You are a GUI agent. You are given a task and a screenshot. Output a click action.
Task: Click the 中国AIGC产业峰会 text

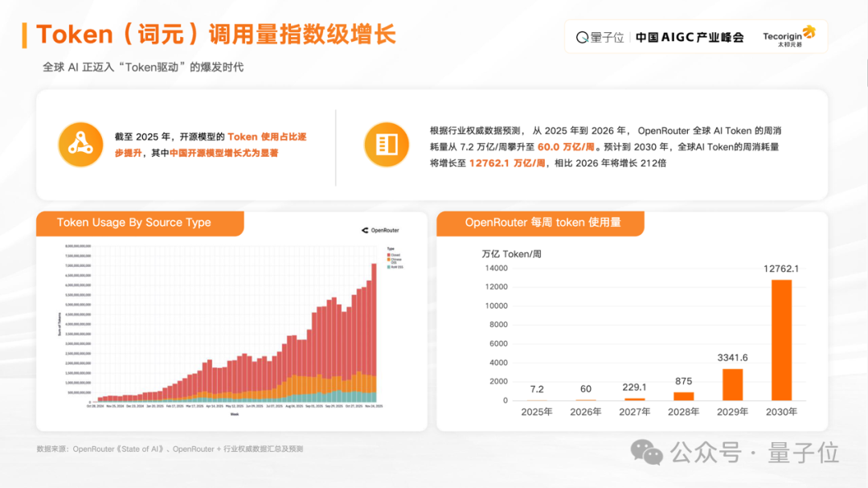pyautogui.click(x=690, y=37)
